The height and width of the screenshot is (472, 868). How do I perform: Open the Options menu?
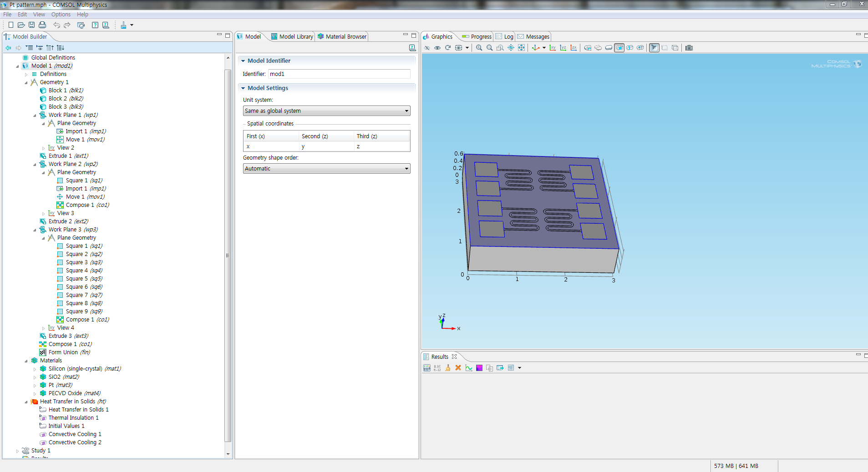point(61,15)
